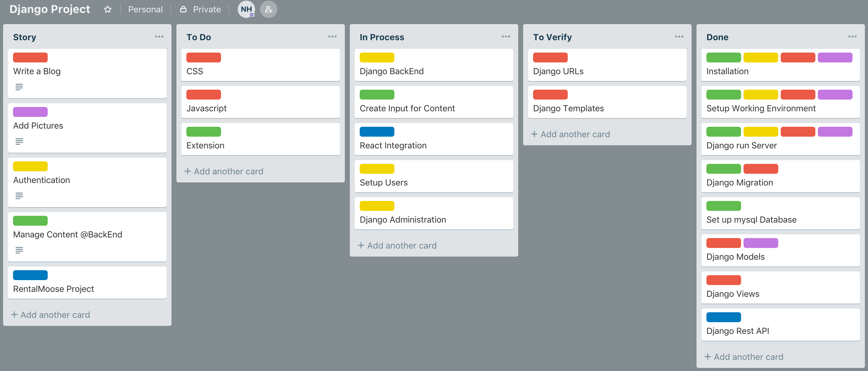
Task: Click the red label on Write a Blog card
Action: coord(30,58)
